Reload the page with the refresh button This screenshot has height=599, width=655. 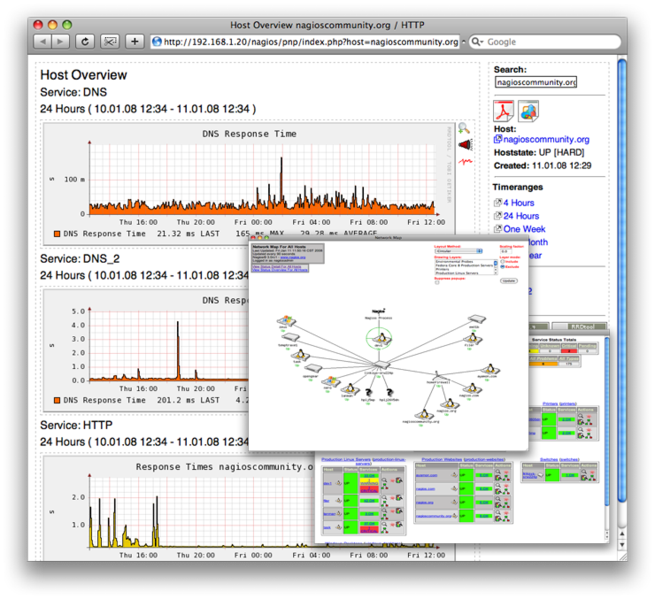[x=85, y=42]
